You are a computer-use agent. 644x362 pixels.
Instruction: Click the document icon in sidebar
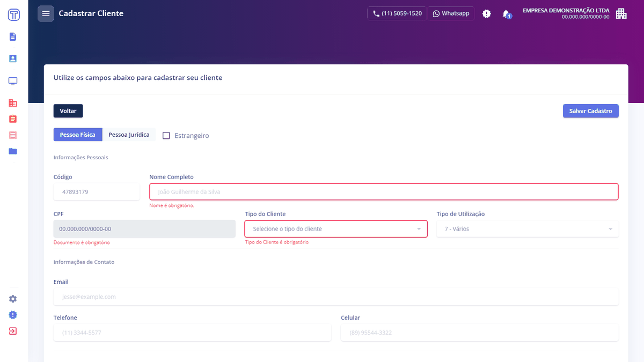click(13, 37)
